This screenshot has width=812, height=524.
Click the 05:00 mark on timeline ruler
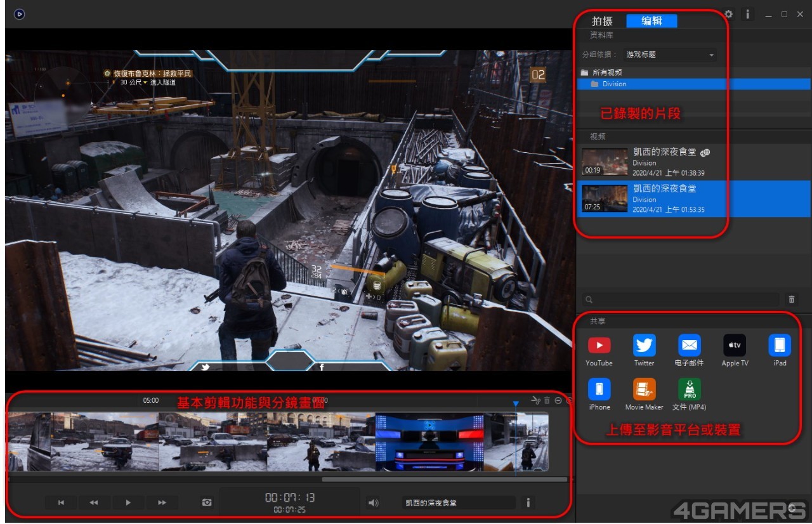[151, 400]
